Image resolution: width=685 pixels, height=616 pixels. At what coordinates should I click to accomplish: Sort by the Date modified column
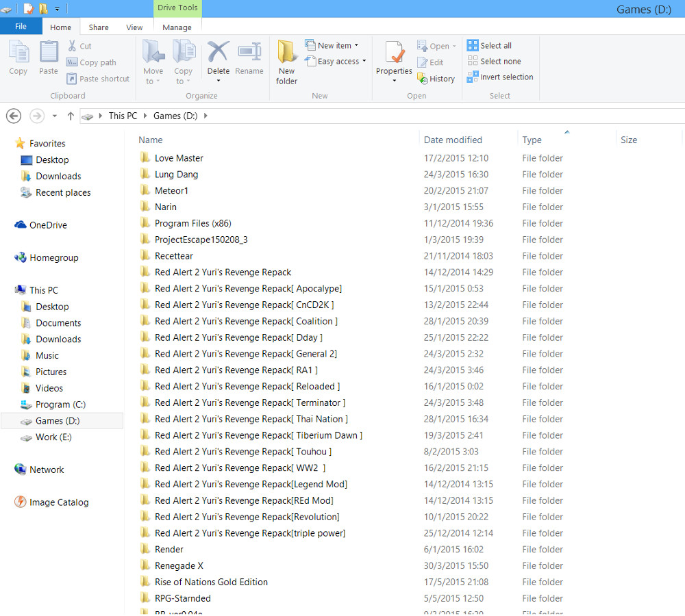(x=453, y=140)
